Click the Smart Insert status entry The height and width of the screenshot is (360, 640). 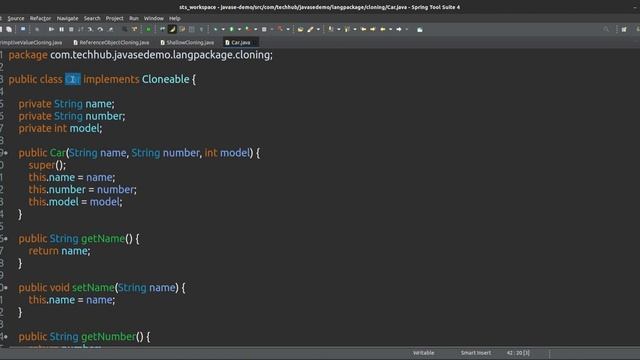[476, 353]
